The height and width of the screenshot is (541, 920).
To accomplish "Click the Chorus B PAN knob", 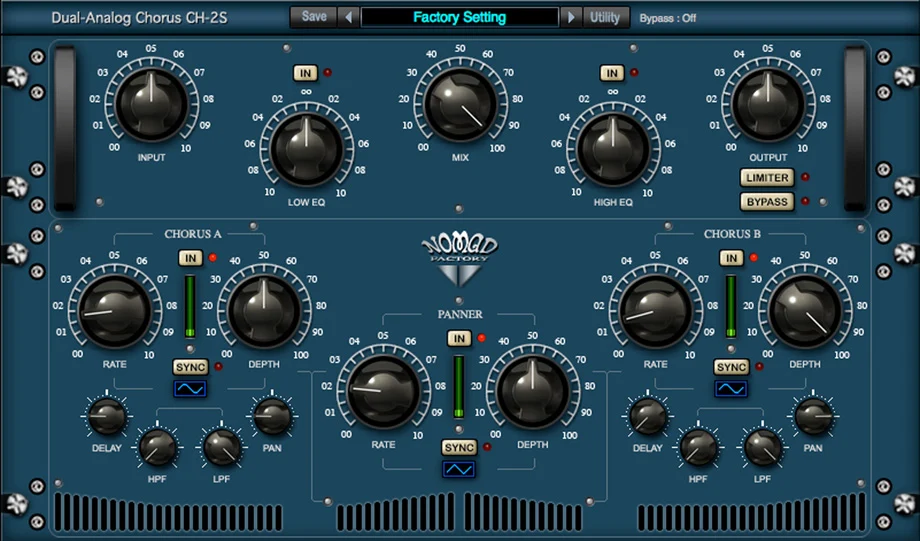I will [x=813, y=416].
